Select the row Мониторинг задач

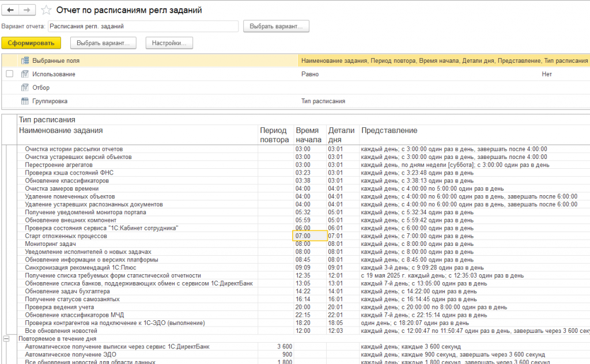pyautogui.click(x=51, y=244)
